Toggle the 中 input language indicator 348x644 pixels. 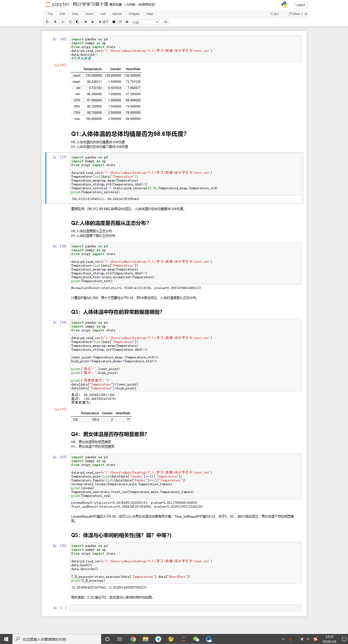pos(308,639)
